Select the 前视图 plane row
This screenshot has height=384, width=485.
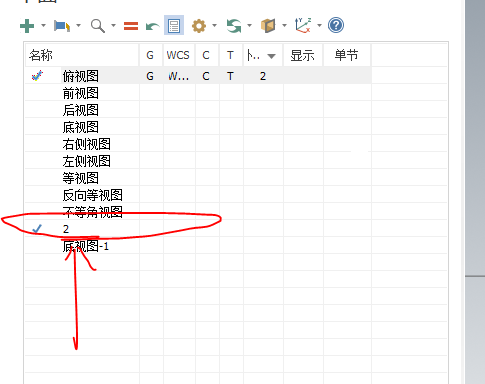(198, 93)
